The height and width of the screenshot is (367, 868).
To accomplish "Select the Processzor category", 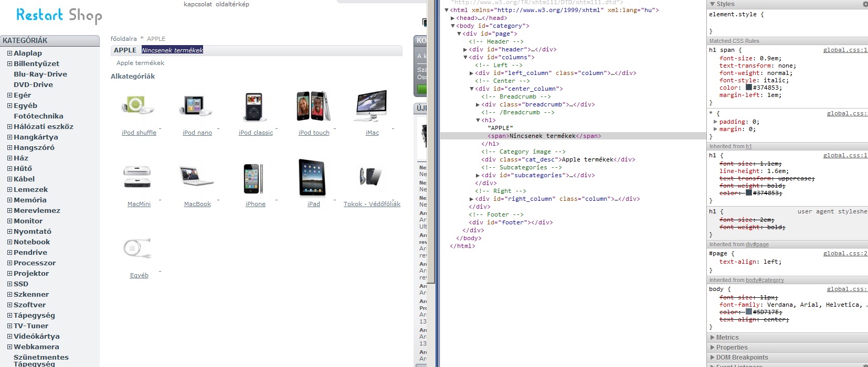I will [x=35, y=263].
